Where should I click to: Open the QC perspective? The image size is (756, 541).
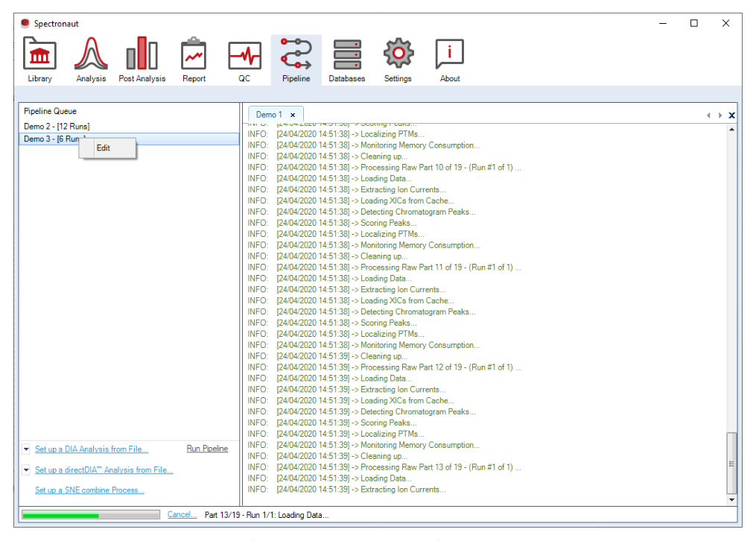point(244,60)
